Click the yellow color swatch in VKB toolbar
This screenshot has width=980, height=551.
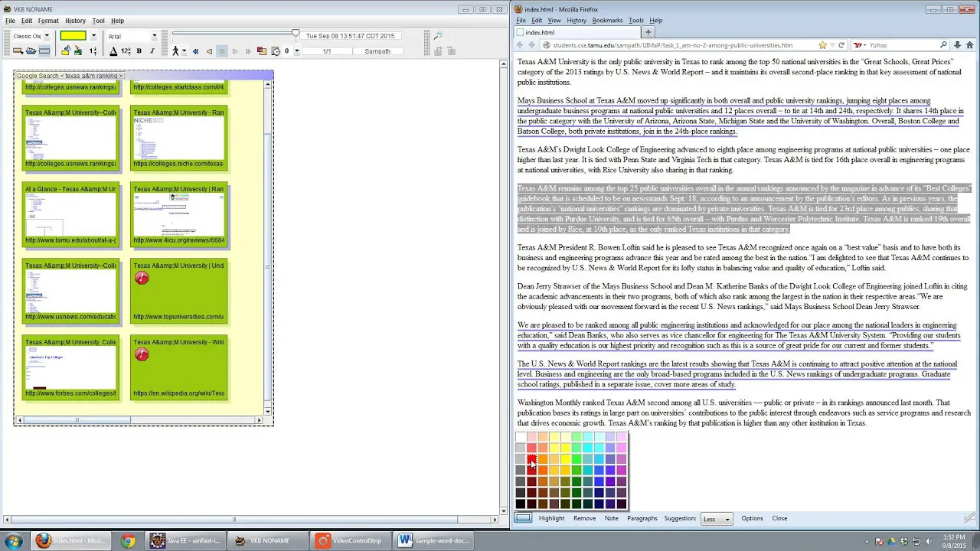click(73, 36)
